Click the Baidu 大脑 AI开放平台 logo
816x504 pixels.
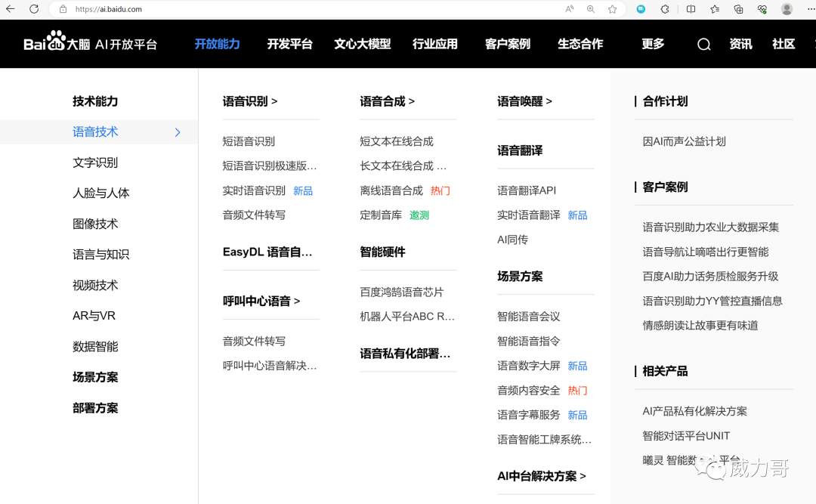coord(91,42)
